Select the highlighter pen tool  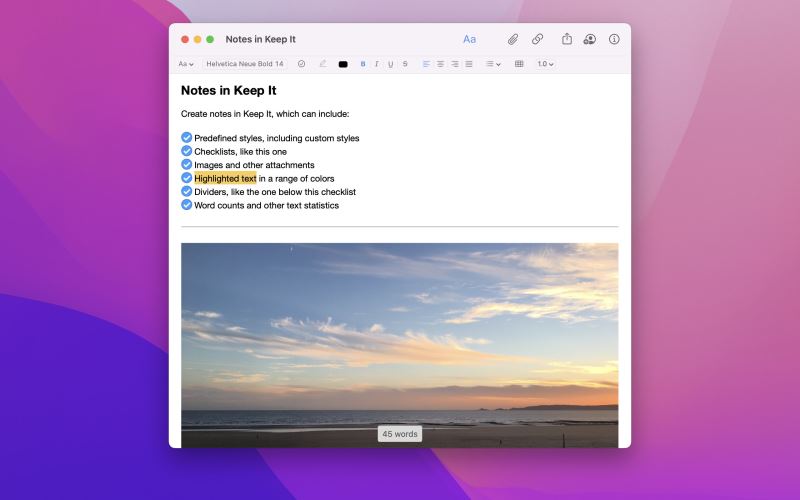(322, 64)
